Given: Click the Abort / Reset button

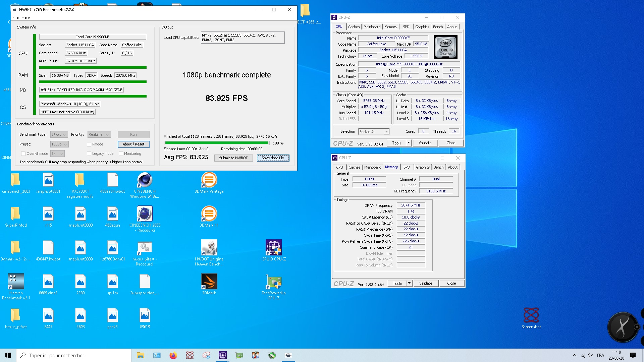Looking at the screenshot, I should [133, 144].
